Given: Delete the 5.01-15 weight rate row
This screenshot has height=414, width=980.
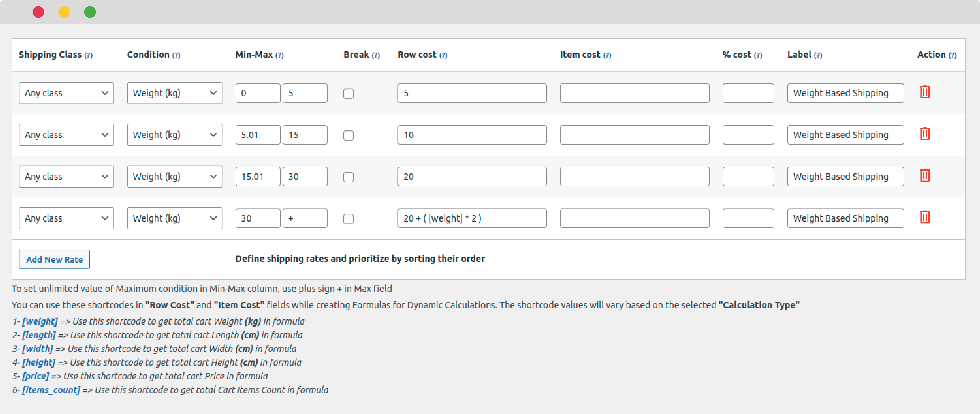Looking at the screenshot, I should click(925, 133).
